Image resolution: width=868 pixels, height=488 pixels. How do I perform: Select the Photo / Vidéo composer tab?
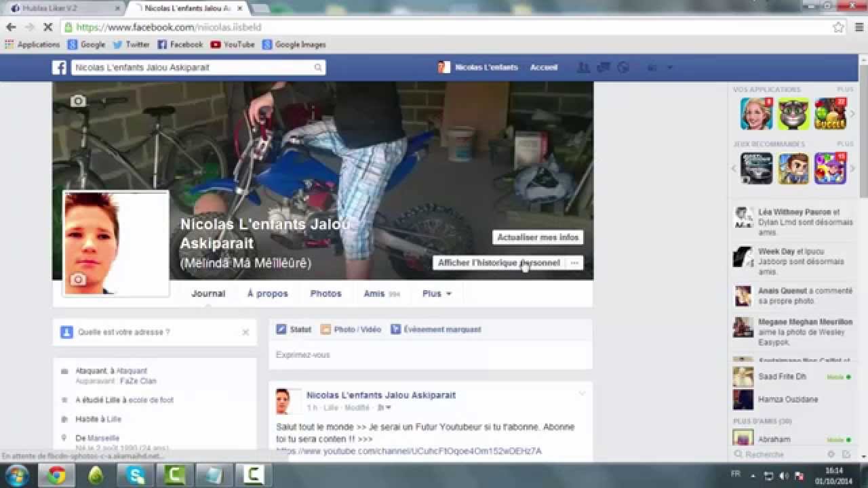(351, 329)
